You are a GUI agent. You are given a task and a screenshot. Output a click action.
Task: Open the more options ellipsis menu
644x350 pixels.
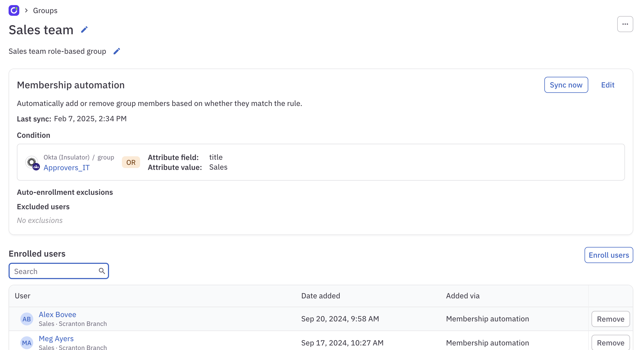pyautogui.click(x=625, y=24)
